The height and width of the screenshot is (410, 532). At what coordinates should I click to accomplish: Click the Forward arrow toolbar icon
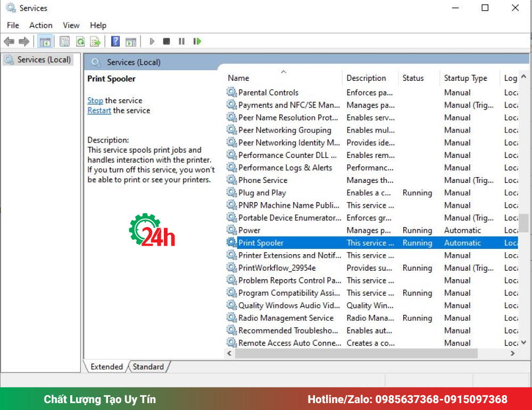tap(24, 41)
